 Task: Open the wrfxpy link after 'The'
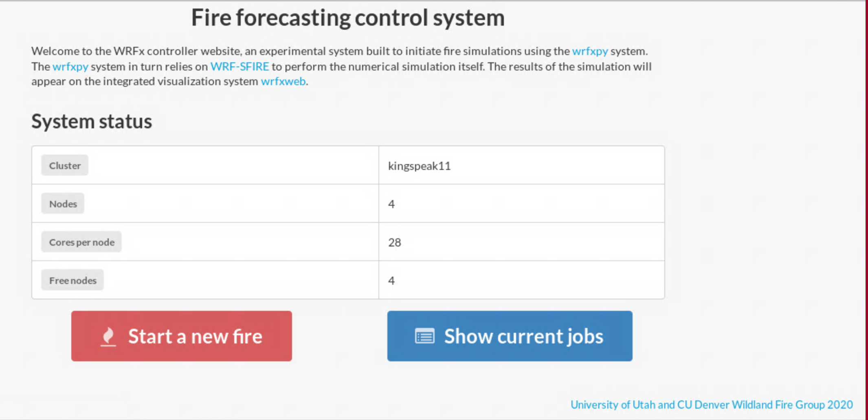70,66
